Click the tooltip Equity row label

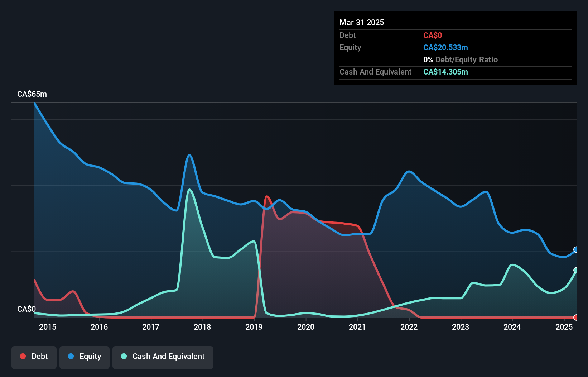[x=350, y=48]
